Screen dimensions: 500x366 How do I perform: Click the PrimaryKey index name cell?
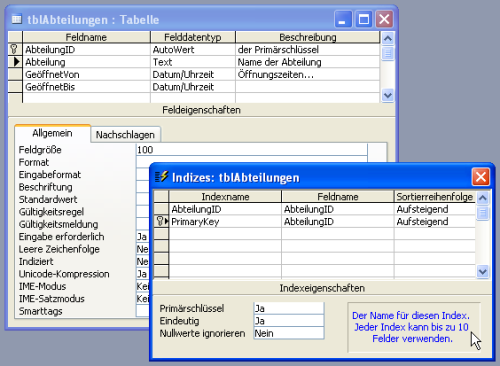(x=225, y=221)
